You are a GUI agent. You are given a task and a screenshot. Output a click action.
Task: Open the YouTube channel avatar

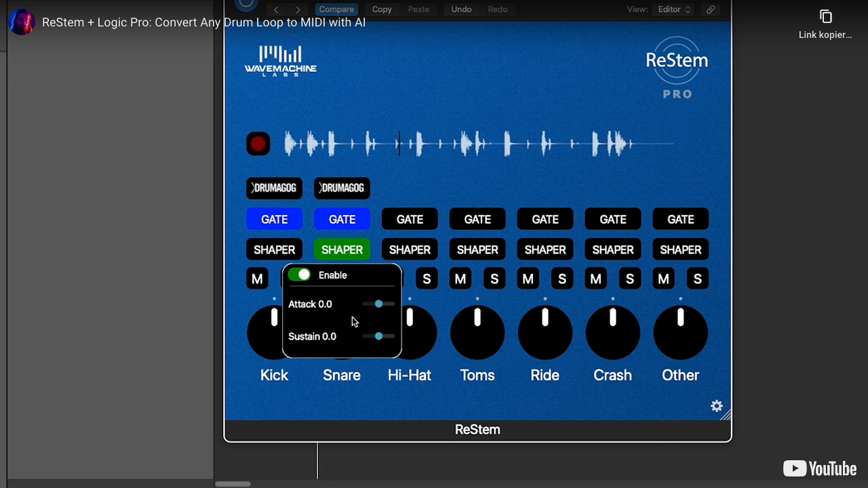click(x=22, y=22)
